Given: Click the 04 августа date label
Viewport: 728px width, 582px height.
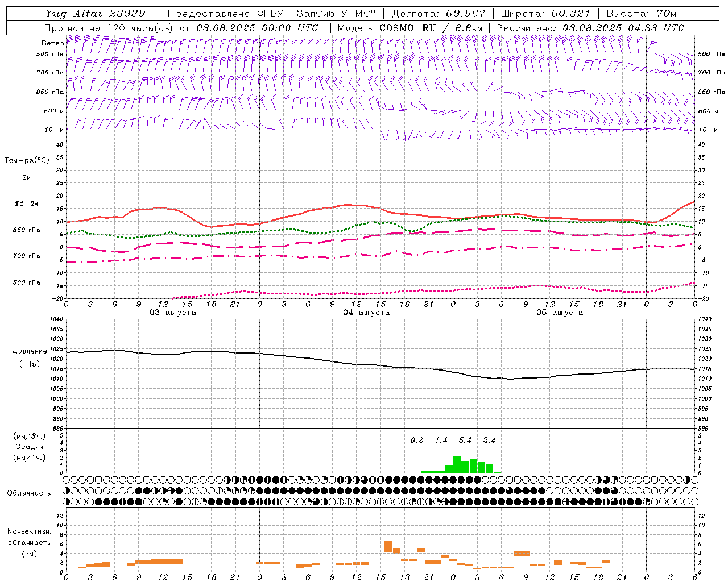Looking at the screenshot, I should [366, 313].
